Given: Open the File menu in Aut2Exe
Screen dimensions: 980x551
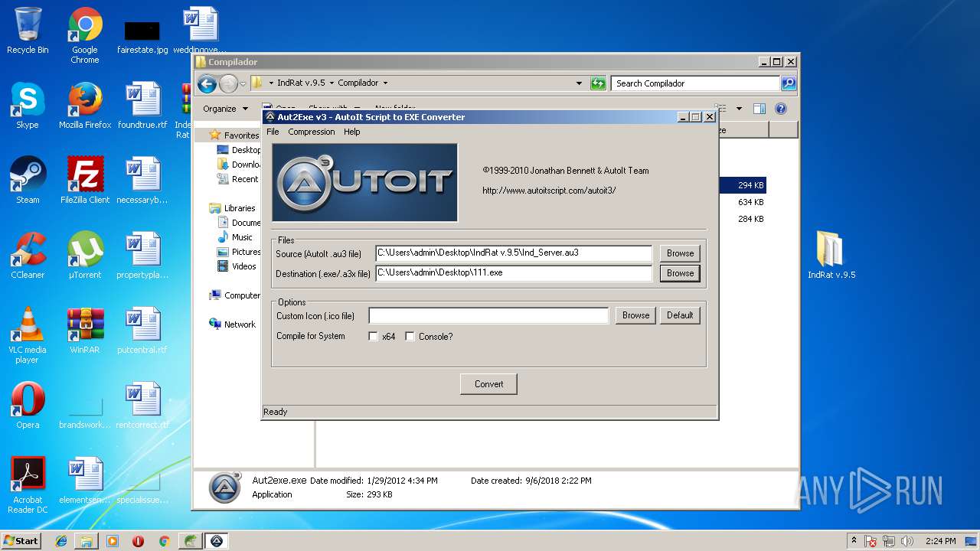Looking at the screenshot, I should [273, 132].
